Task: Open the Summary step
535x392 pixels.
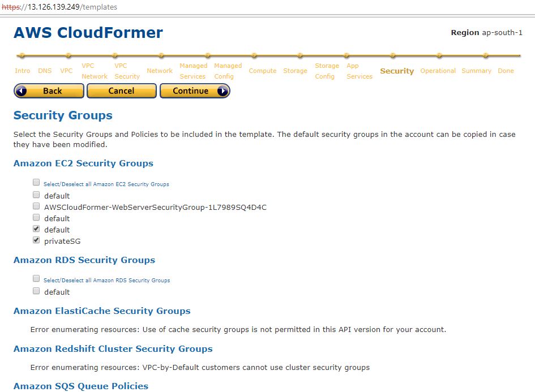Action: (476, 71)
